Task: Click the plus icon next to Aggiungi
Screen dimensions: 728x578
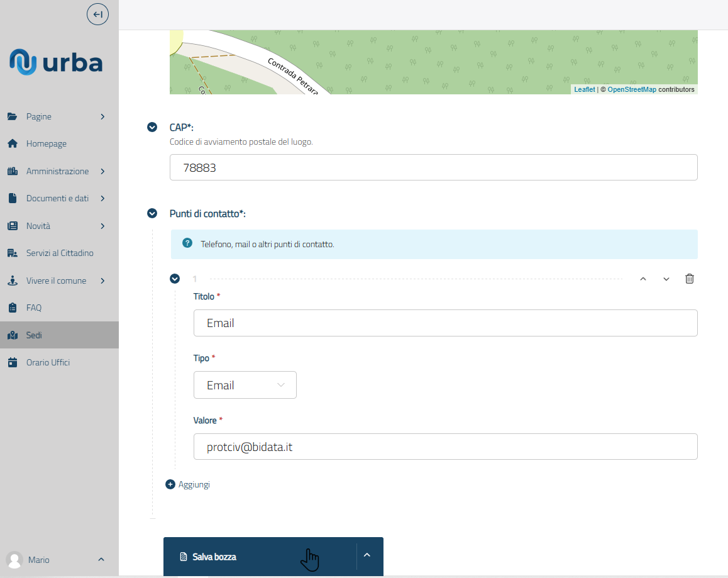Action: click(170, 484)
